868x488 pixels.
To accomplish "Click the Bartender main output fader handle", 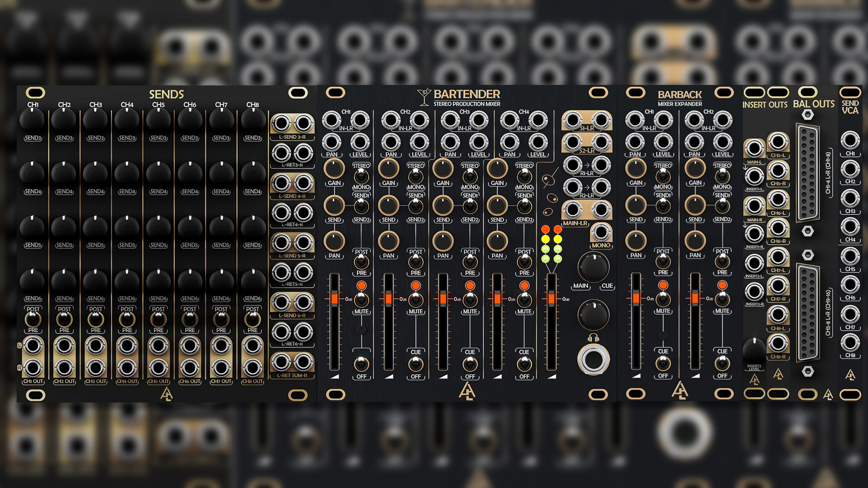I will (x=552, y=299).
